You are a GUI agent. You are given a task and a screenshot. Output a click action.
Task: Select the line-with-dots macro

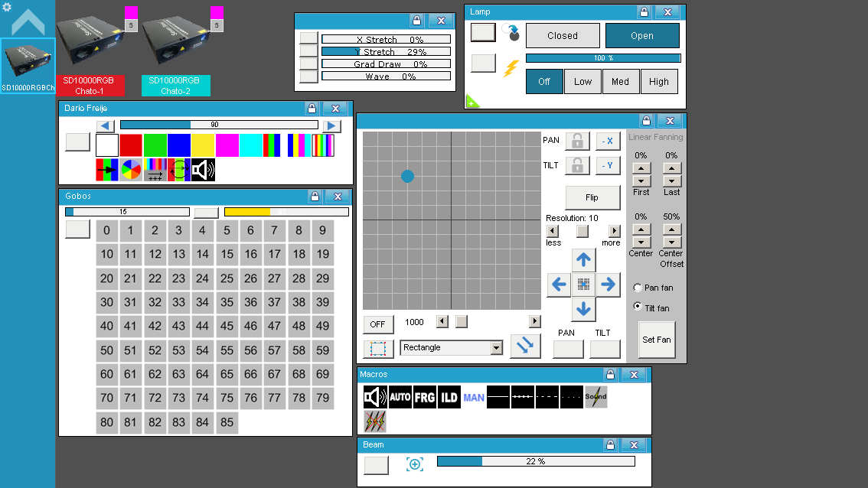point(523,397)
